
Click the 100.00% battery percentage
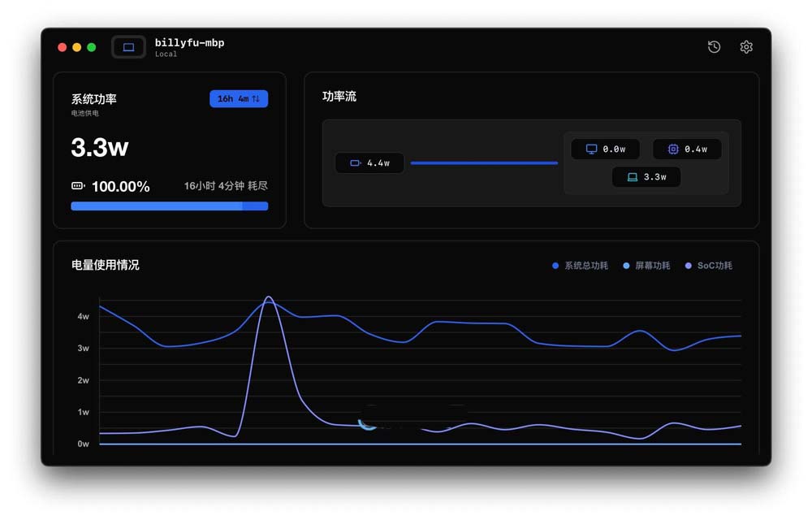click(x=121, y=186)
